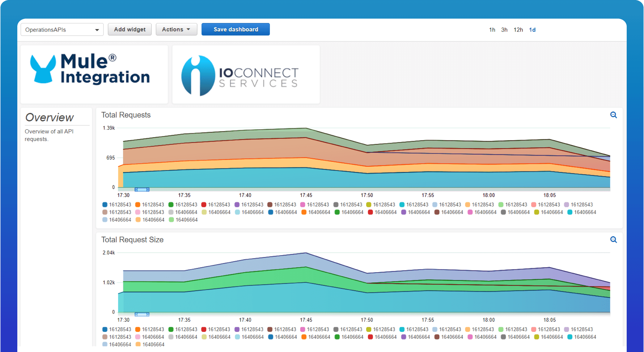Click the Add widget button

[130, 29]
